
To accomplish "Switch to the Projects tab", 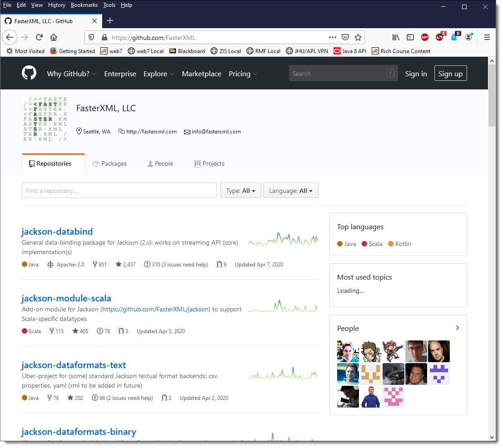I will point(210,164).
